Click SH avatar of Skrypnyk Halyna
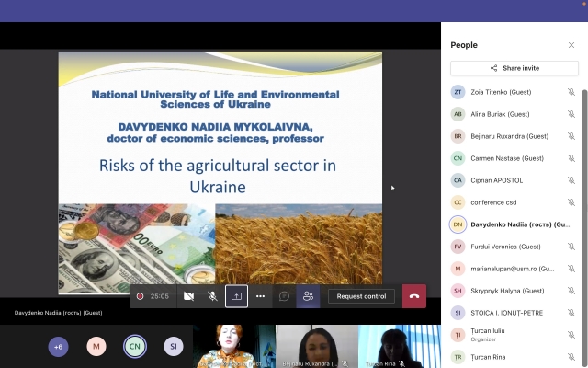This screenshot has height=368, width=588. pos(458,291)
